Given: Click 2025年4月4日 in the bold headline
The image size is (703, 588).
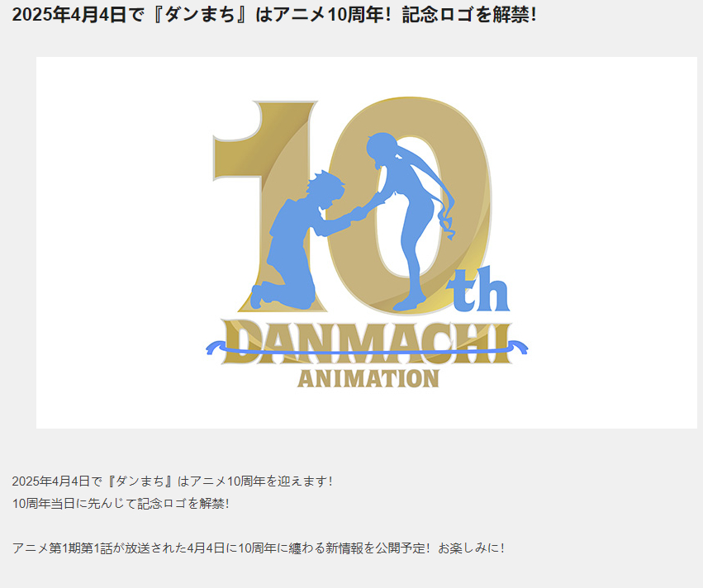Looking at the screenshot, I should pyautogui.click(x=69, y=15).
